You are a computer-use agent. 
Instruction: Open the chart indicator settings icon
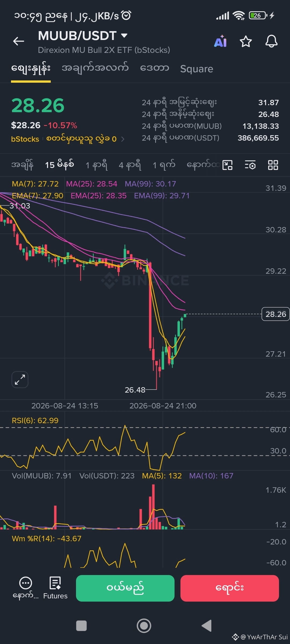tap(250, 165)
